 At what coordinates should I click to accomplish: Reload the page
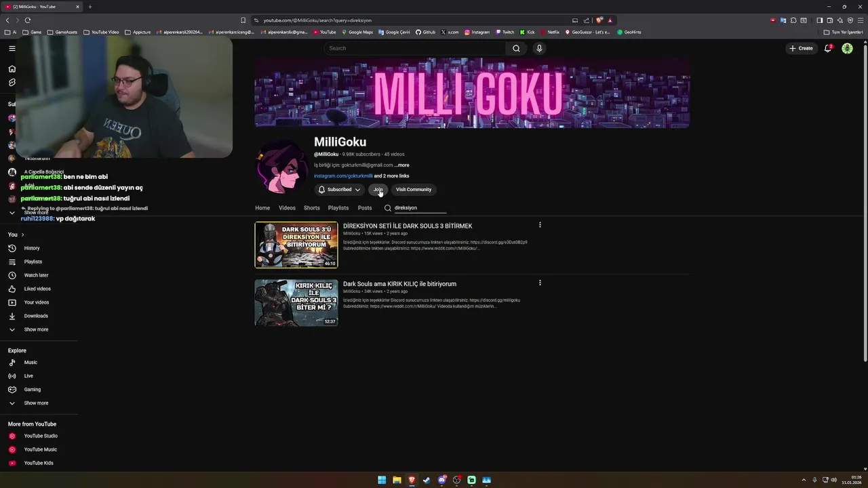28,20
